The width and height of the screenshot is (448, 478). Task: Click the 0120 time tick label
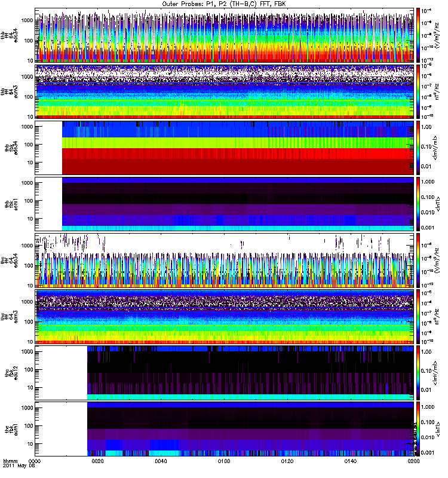click(287, 461)
